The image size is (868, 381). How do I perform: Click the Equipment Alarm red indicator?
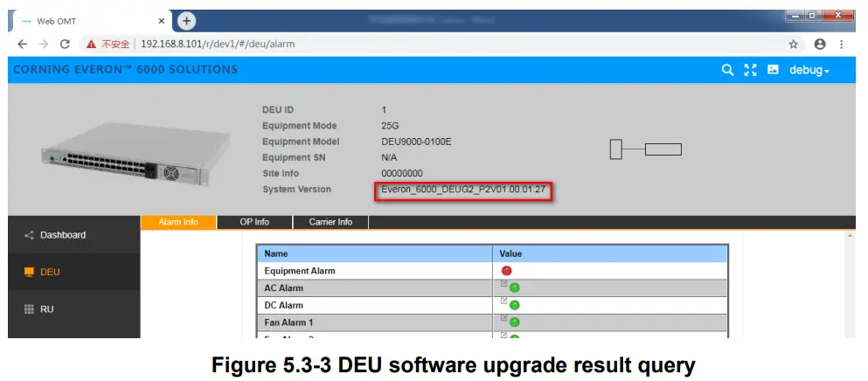(506, 271)
